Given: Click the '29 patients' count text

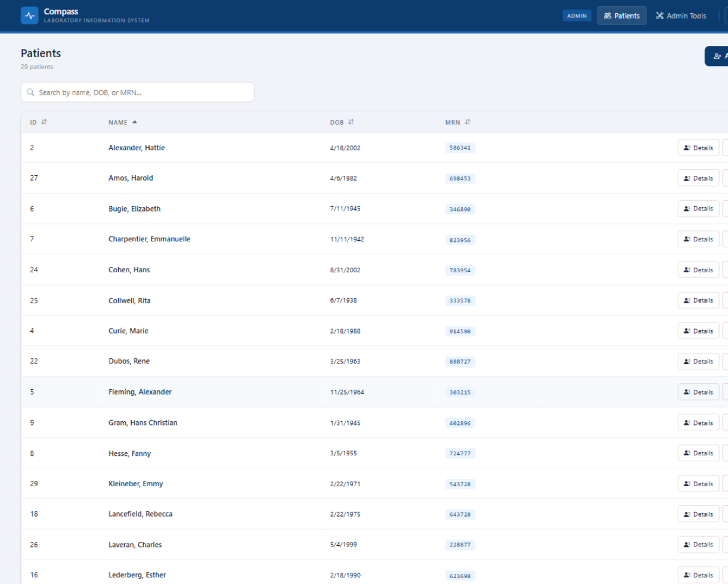Looking at the screenshot, I should (37, 67).
